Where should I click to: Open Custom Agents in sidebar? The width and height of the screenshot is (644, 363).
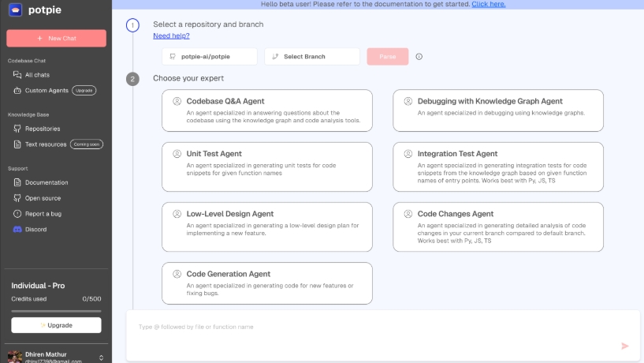(47, 91)
